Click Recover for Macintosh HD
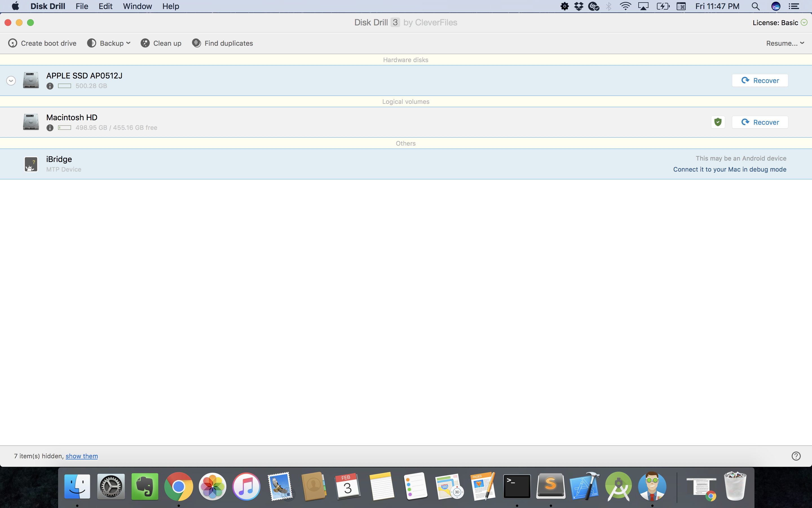 [760, 122]
